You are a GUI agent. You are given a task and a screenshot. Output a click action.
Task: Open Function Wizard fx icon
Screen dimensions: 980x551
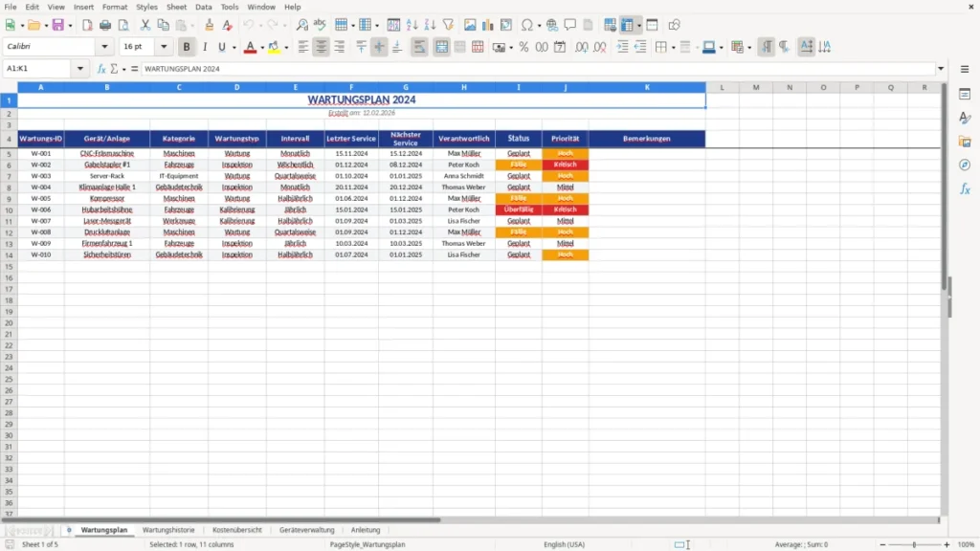click(x=101, y=69)
